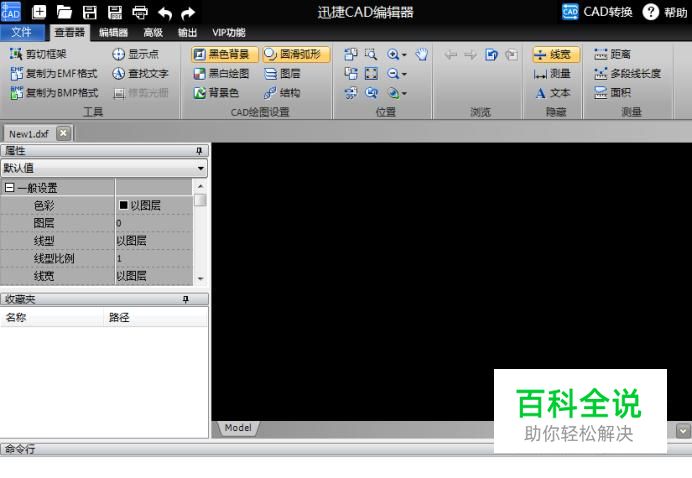Open the 图层 layers dialog
The width and height of the screenshot is (692, 478).
coord(282,73)
